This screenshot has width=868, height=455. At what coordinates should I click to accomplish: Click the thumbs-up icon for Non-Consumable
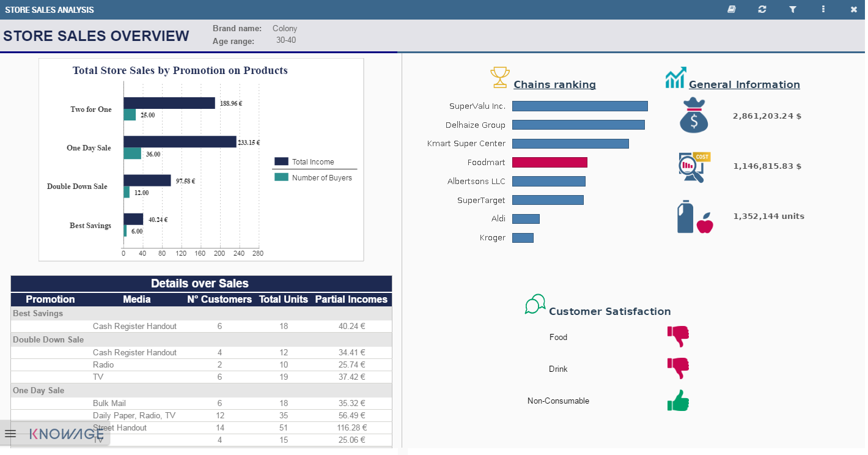coord(678,401)
